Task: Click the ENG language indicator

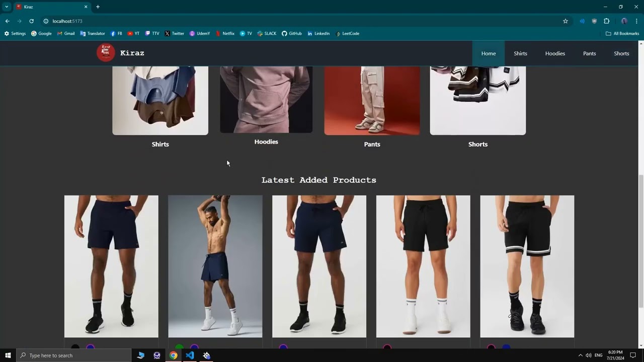Action: 598,355
